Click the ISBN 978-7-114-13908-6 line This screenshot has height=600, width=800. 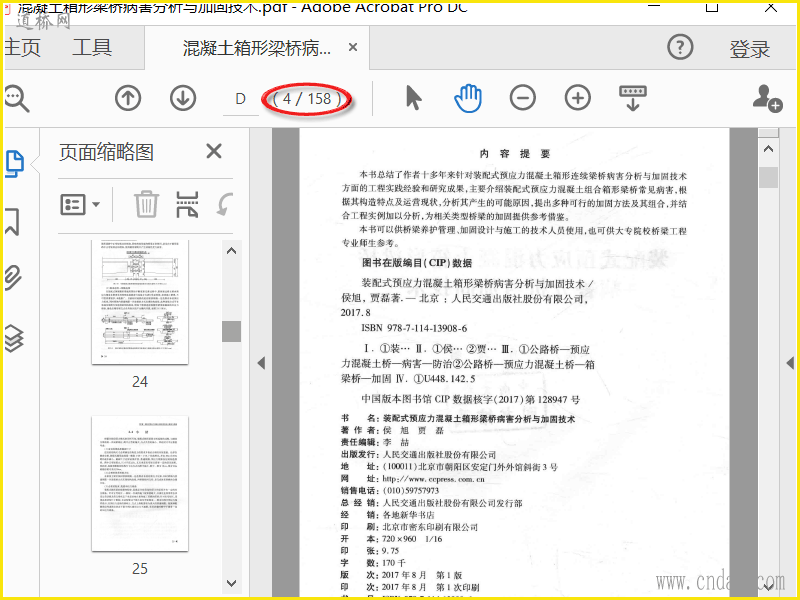pyautogui.click(x=414, y=328)
